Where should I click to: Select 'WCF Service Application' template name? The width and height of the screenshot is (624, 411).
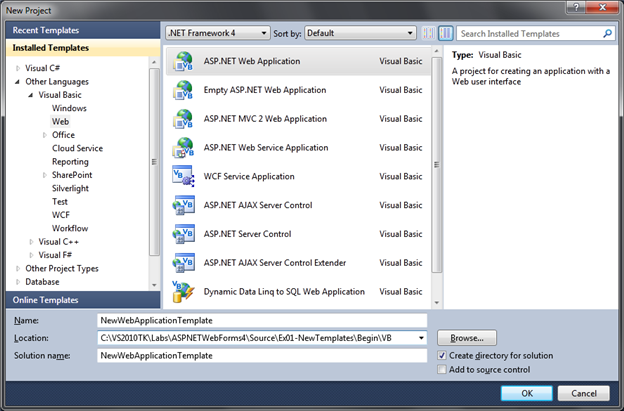[249, 177]
